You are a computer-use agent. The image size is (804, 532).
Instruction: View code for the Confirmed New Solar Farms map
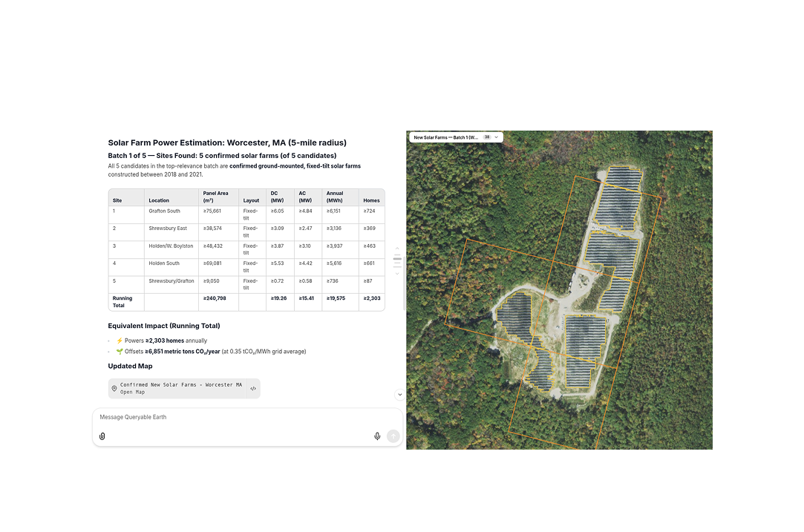click(x=253, y=389)
